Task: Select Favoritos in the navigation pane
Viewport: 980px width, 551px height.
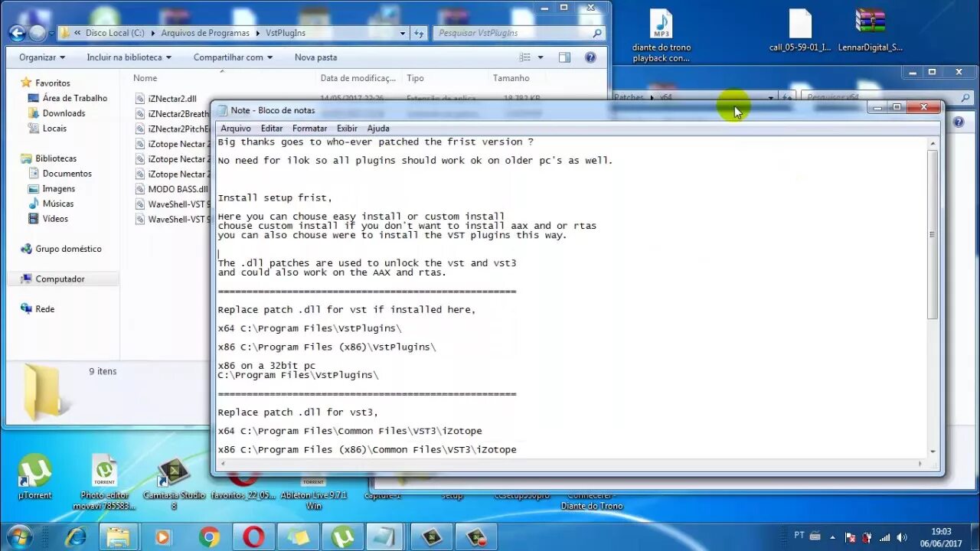Action: [x=52, y=83]
